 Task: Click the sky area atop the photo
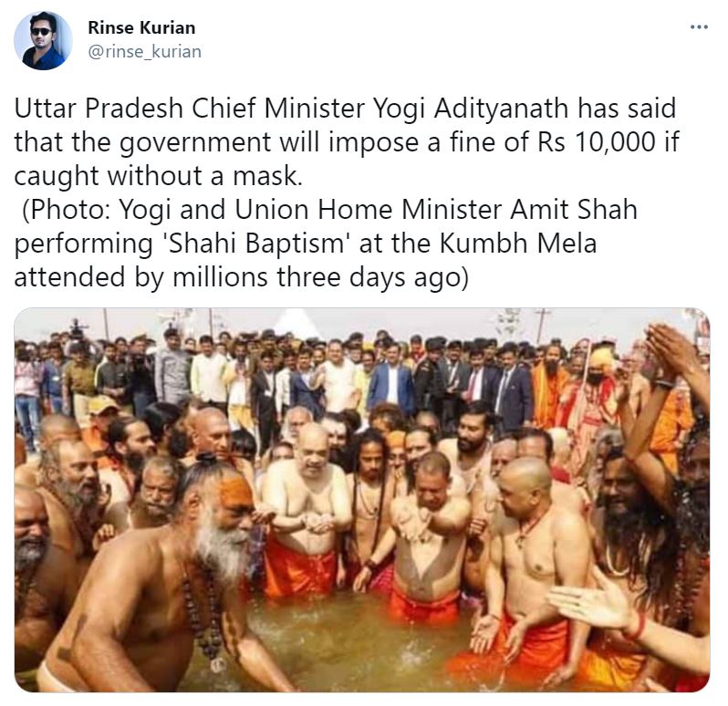tap(365, 319)
